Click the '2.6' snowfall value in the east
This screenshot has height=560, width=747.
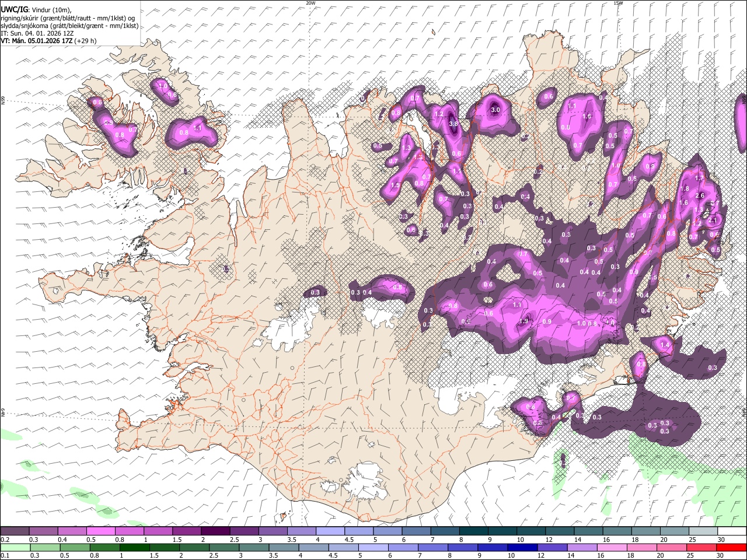[x=701, y=195]
